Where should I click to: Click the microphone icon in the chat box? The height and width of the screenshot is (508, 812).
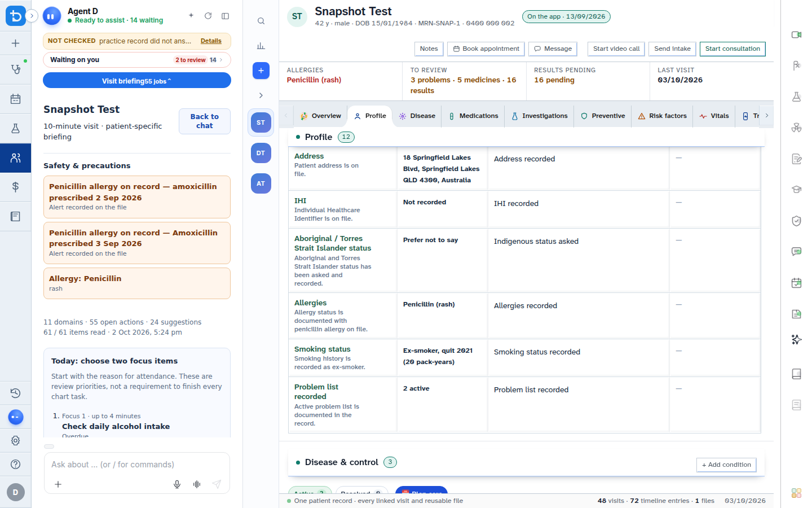click(x=177, y=484)
